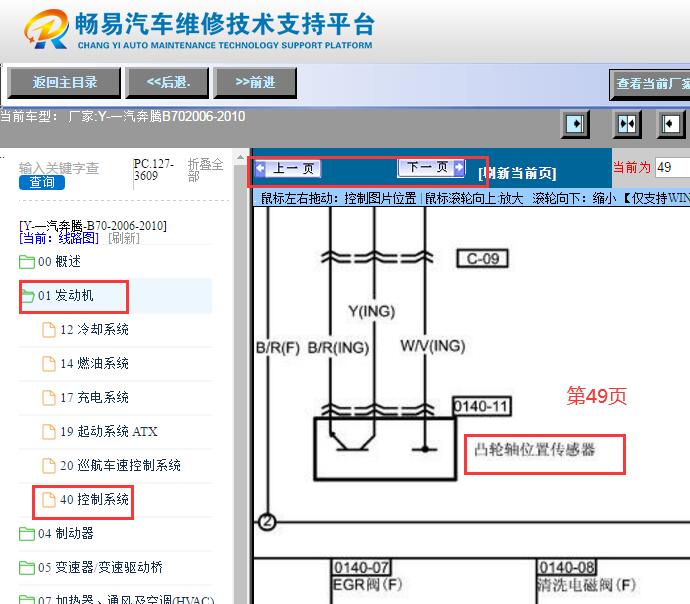The height and width of the screenshot is (604, 690).
Task: Click the 刷新 link in sidebar
Action: pos(124,238)
